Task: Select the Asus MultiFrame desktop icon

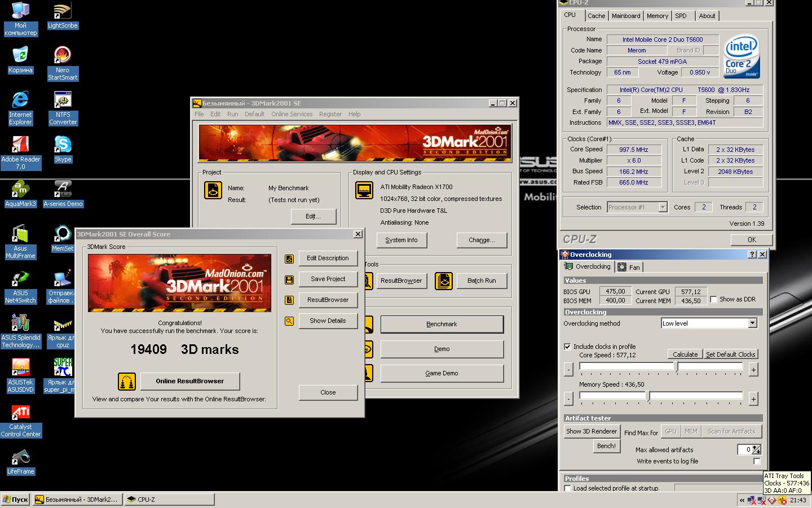Action: pyautogui.click(x=20, y=242)
